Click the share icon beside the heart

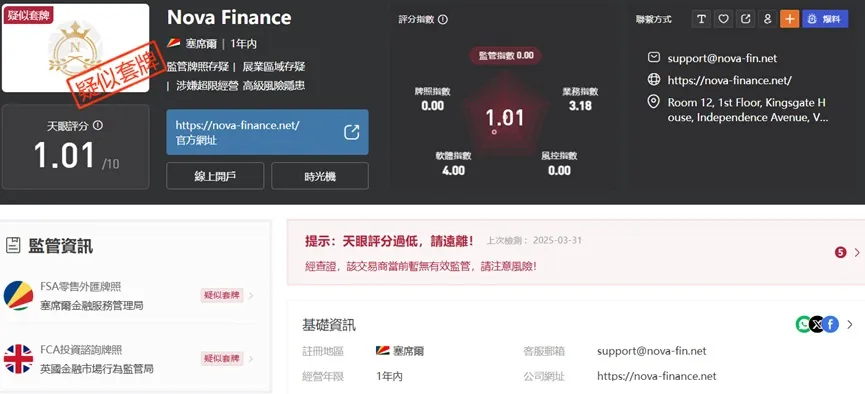(x=745, y=19)
